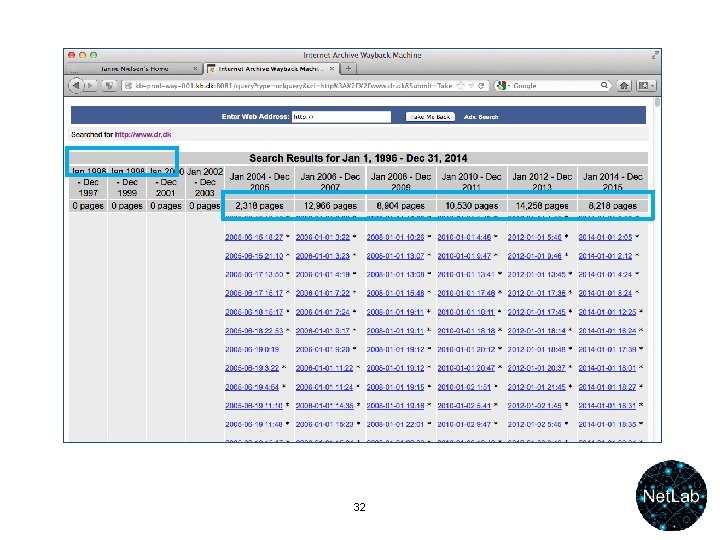Image resolution: width=720 pixels, height=540 pixels.
Task: Open the 2008-01-01 22:01 capture
Action: (x=395, y=424)
